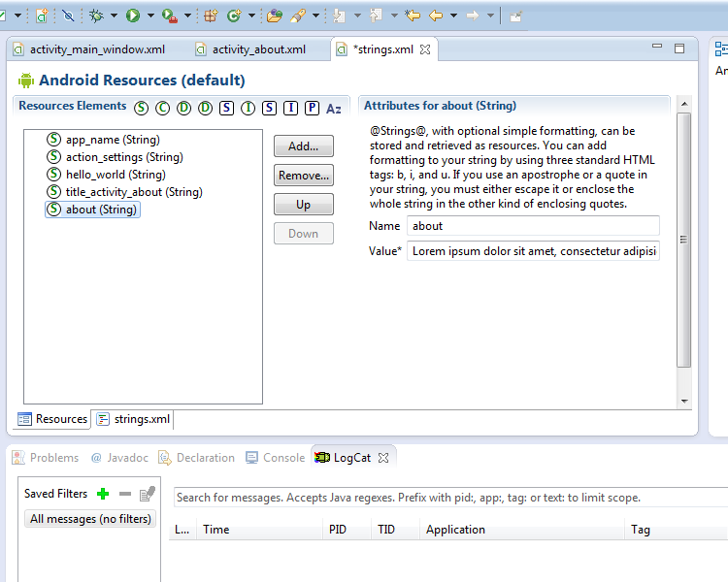Click into the Value field with Lorem ipsum
The height and width of the screenshot is (582, 728).
(x=533, y=250)
